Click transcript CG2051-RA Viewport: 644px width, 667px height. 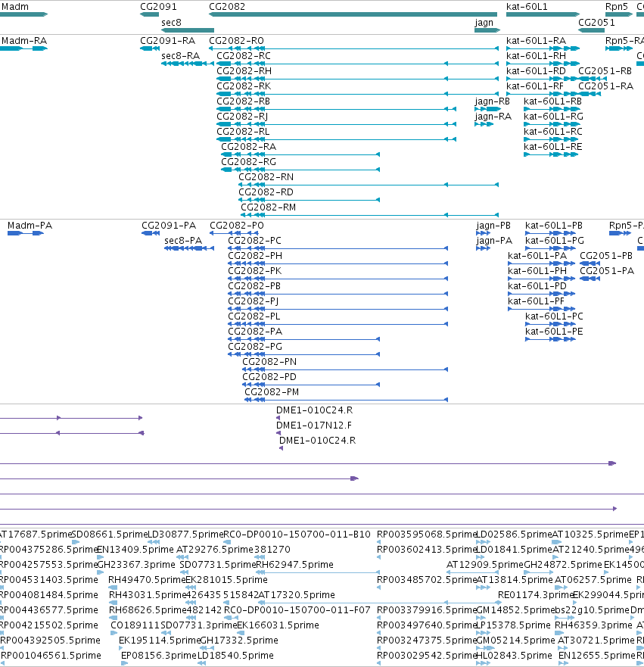606,86
